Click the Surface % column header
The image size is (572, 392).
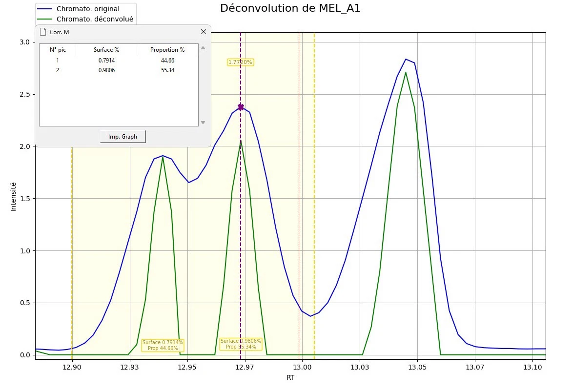click(106, 50)
